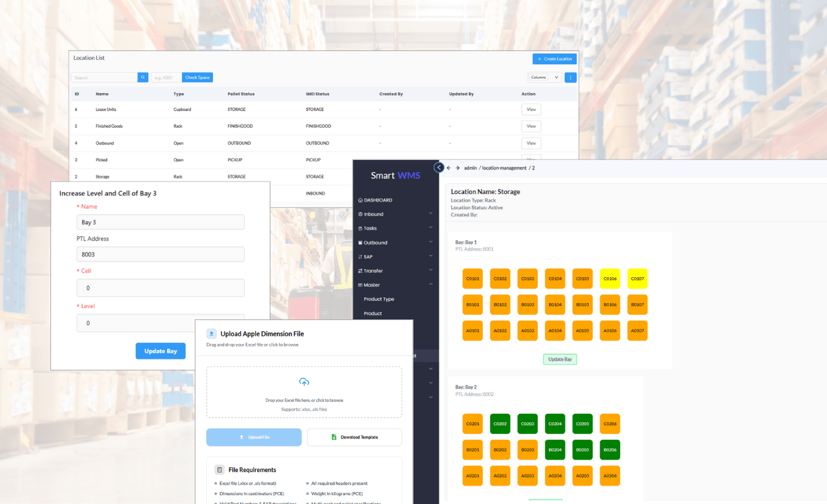This screenshot has width=827, height=504.
Task: Select the yellow C0106 cell in Bay 1
Action: click(x=610, y=278)
